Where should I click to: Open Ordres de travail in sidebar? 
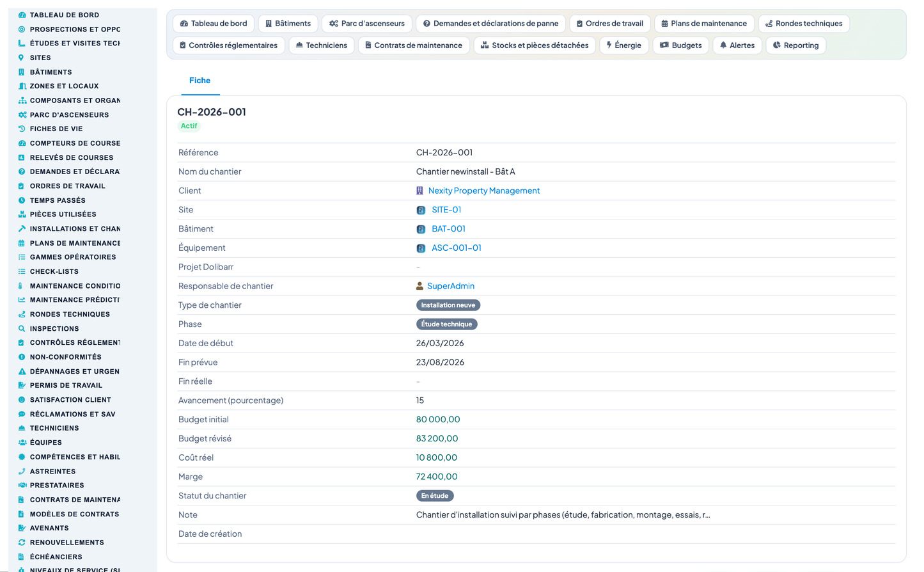click(x=68, y=186)
